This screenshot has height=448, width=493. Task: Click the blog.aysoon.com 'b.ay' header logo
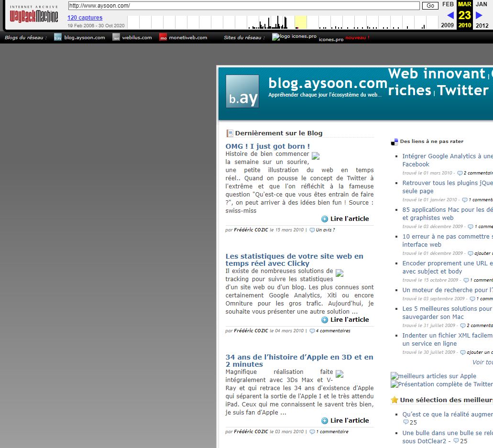pos(242,91)
